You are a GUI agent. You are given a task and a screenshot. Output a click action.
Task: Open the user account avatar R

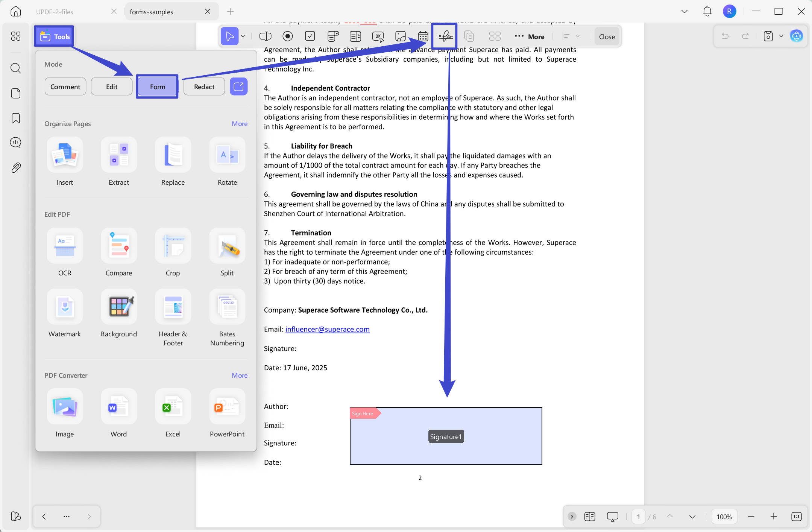click(x=729, y=11)
